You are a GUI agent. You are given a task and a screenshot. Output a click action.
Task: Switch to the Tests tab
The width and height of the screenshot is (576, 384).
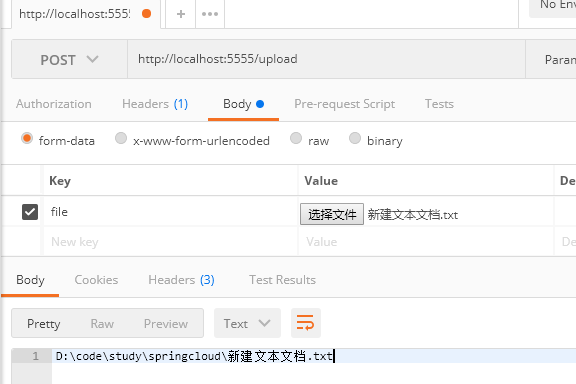439,104
